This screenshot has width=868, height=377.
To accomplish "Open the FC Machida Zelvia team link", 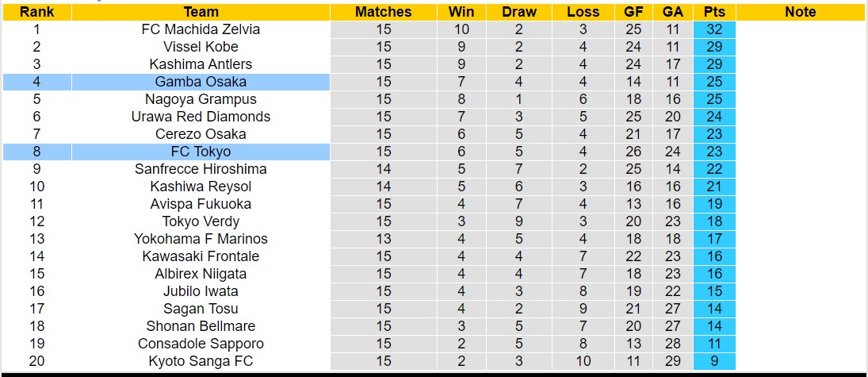I will coord(201,29).
